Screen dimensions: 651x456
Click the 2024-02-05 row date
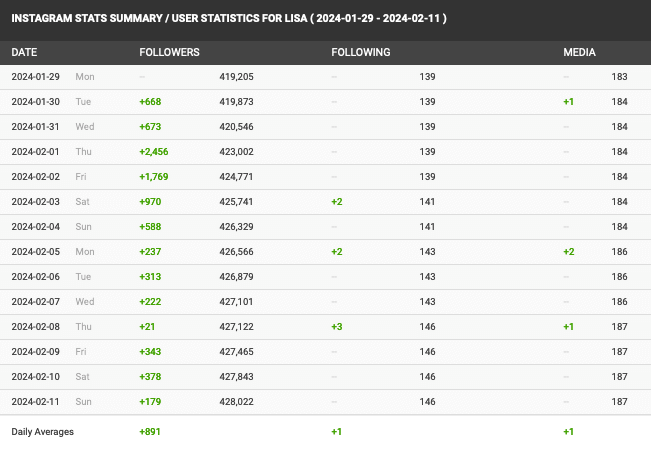36,252
